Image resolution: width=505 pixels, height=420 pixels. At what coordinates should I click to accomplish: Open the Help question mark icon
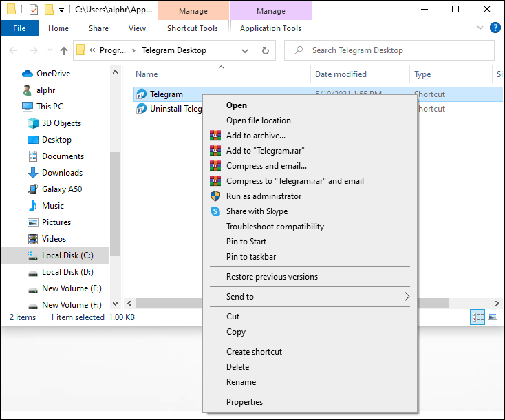click(x=495, y=28)
